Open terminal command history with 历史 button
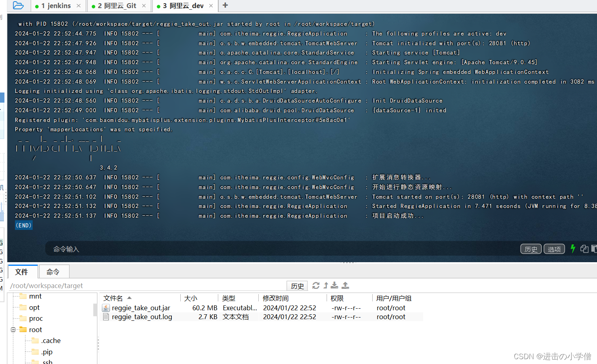 coord(531,249)
